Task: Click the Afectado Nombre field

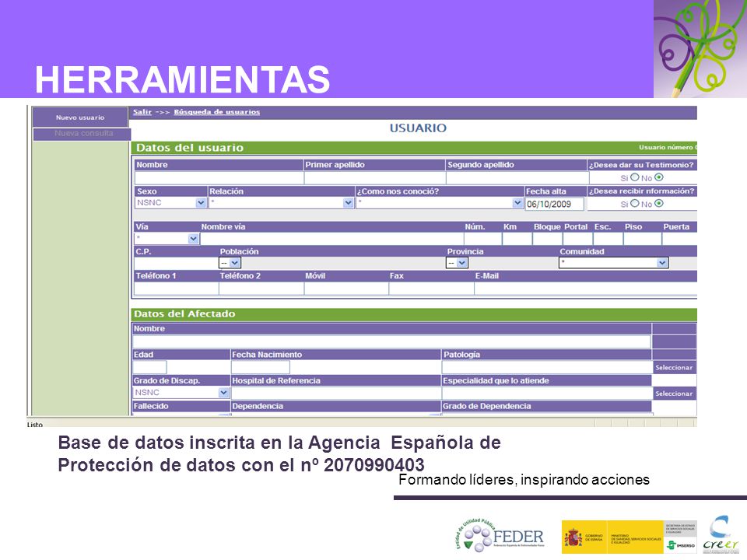Action: (391, 341)
